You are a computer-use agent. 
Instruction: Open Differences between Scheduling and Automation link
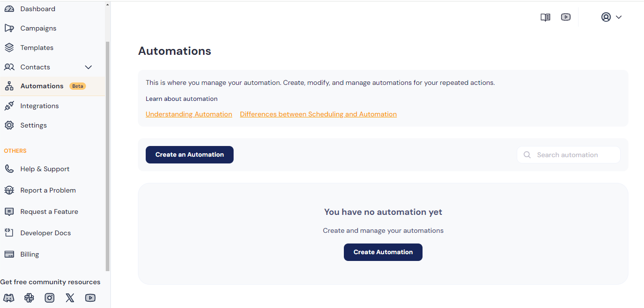[318, 114]
